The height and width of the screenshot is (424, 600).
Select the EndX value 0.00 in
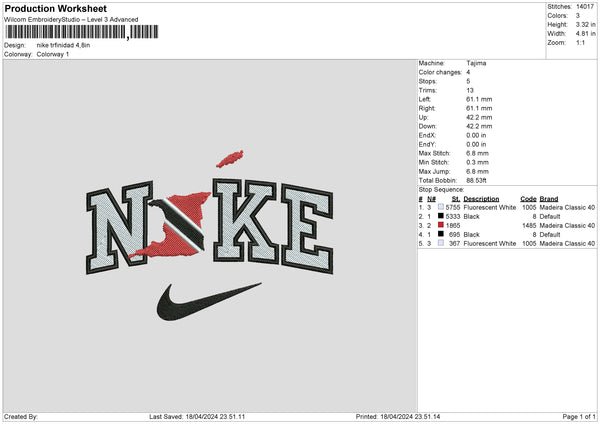(x=476, y=135)
